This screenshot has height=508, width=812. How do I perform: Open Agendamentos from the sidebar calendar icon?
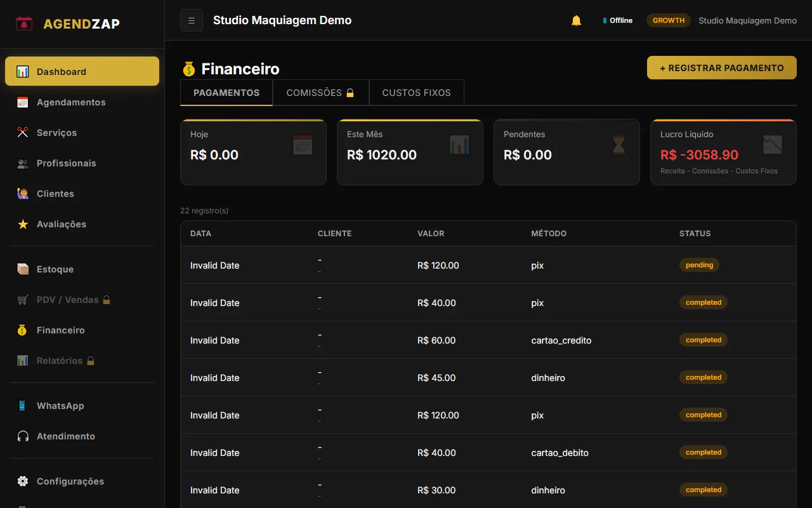click(23, 102)
